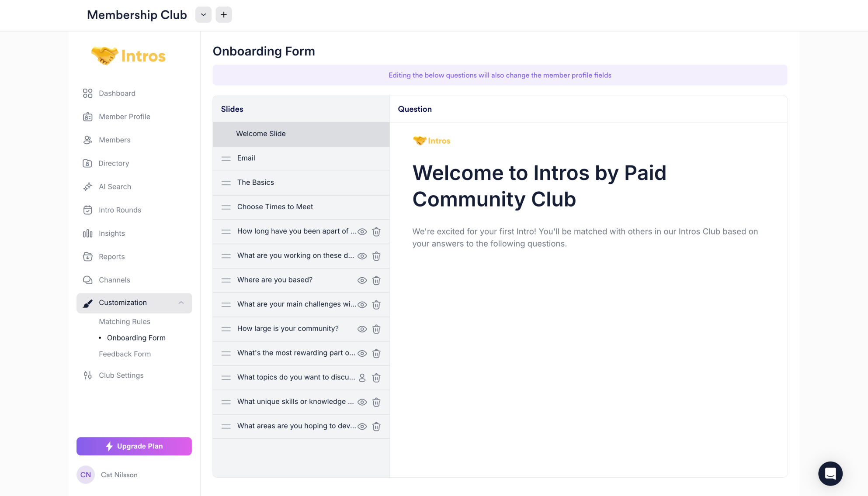Click the Insights bar chart icon
The width and height of the screenshot is (868, 496).
[x=87, y=234]
